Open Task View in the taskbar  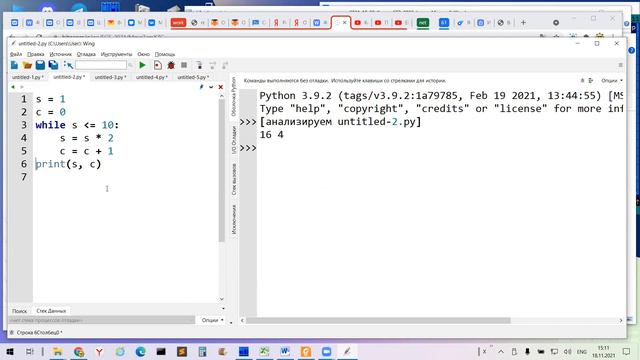29,351
